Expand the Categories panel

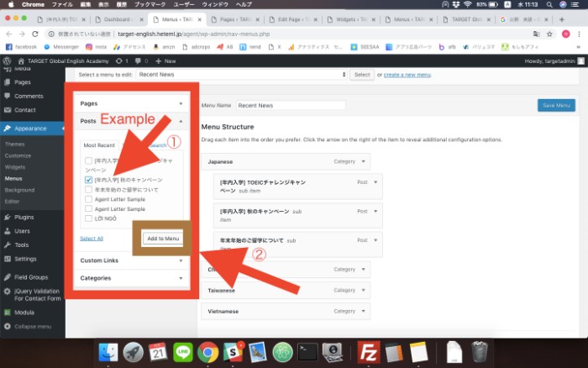click(x=131, y=277)
